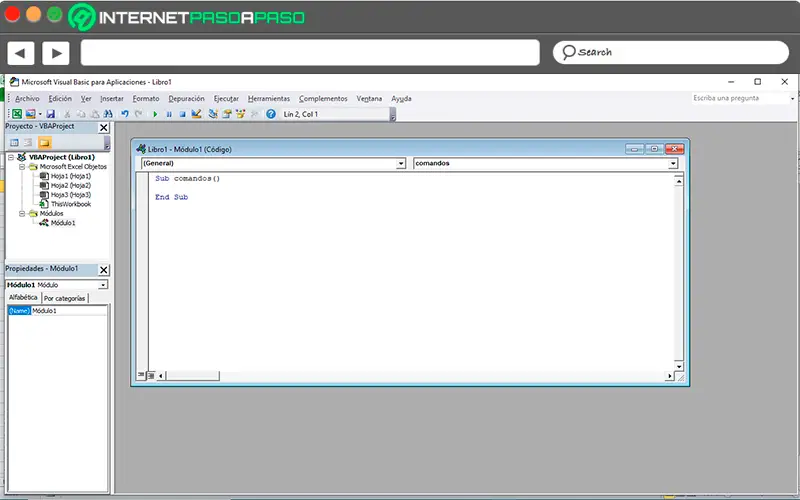Toggle Folders icon in Proyecto panel
Viewport: 800px width, 500px height.
44,142
